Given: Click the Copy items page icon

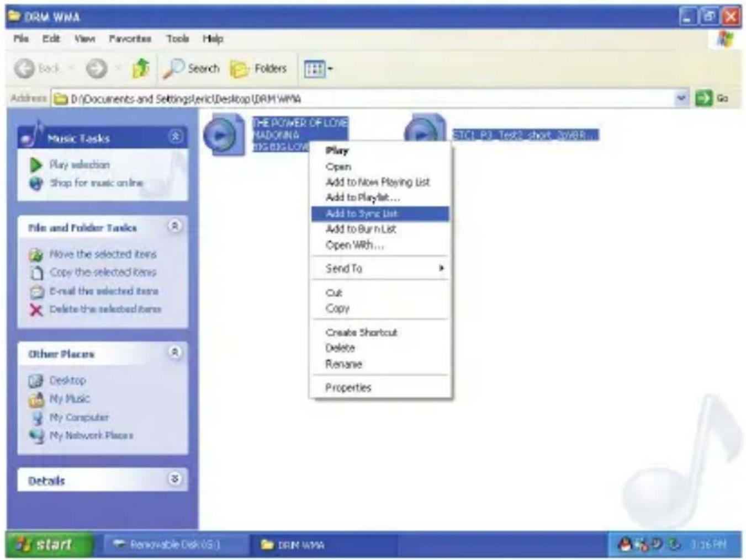Looking at the screenshot, I should point(36,273).
